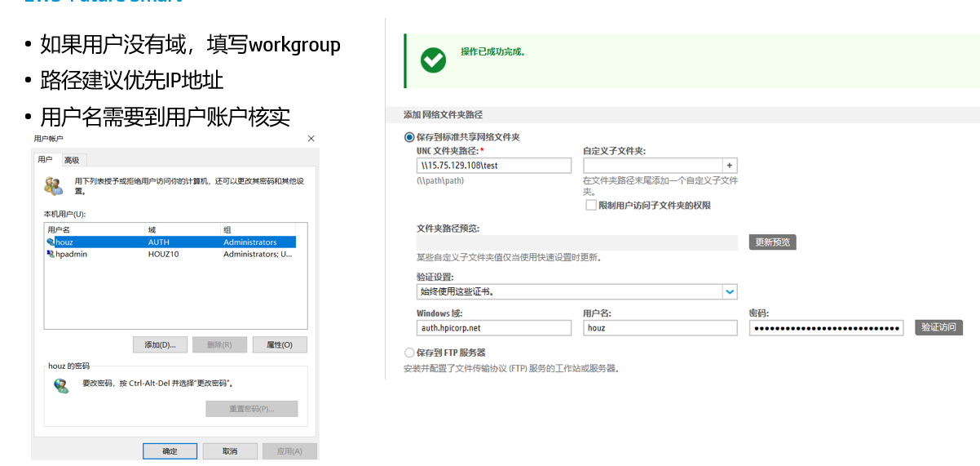Click the users icon beside the description text

click(54, 186)
